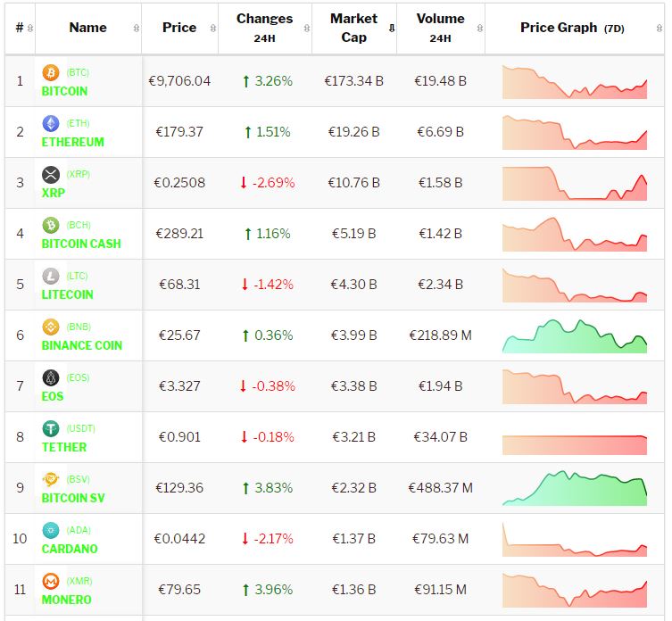Click the Monero orange coin icon
The height and width of the screenshot is (621, 672).
click(51, 581)
